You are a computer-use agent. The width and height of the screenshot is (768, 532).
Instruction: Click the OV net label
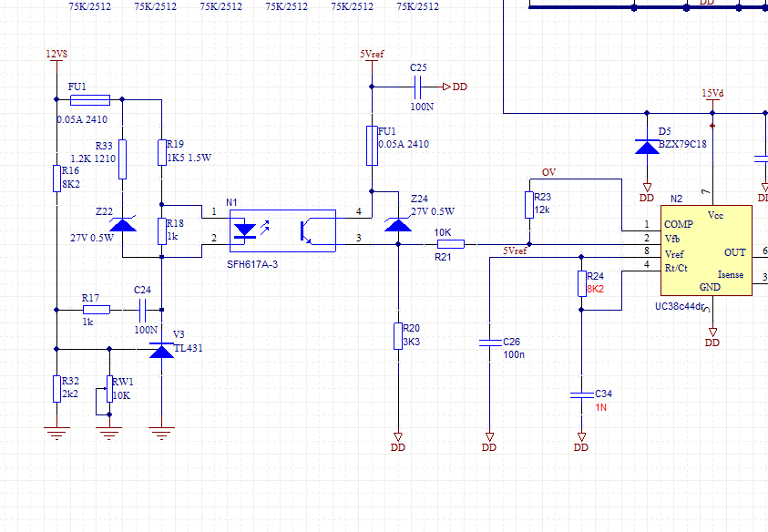tap(548, 172)
